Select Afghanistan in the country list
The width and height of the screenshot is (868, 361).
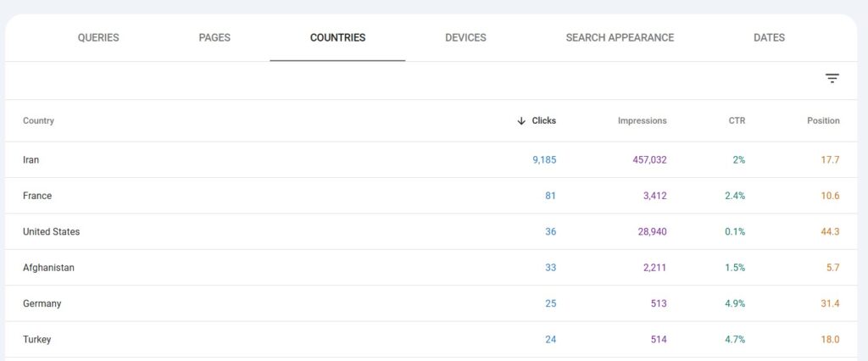click(x=48, y=268)
